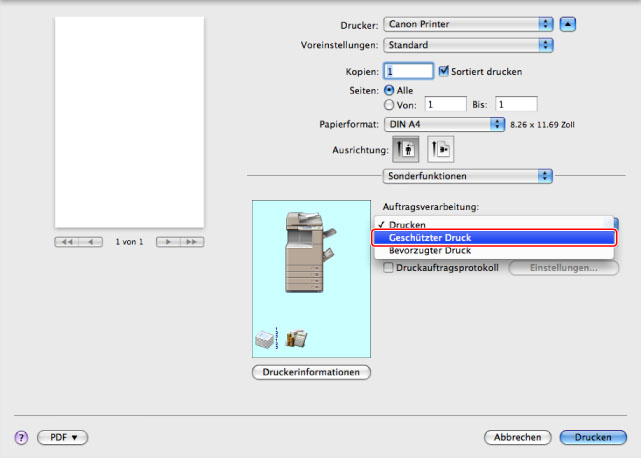Select the Von page range radio button
The width and height of the screenshot is (641, 458).
[x=390, y=103]
